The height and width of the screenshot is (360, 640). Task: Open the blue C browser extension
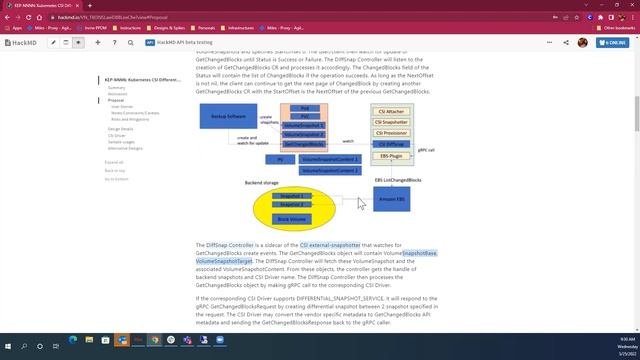click(590, 18)
